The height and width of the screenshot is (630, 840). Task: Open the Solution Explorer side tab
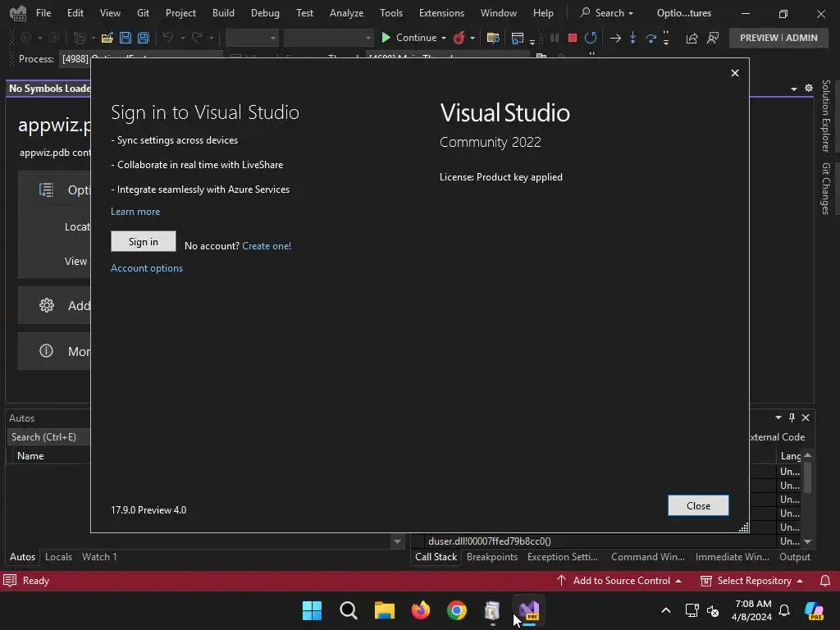(826, 116)
